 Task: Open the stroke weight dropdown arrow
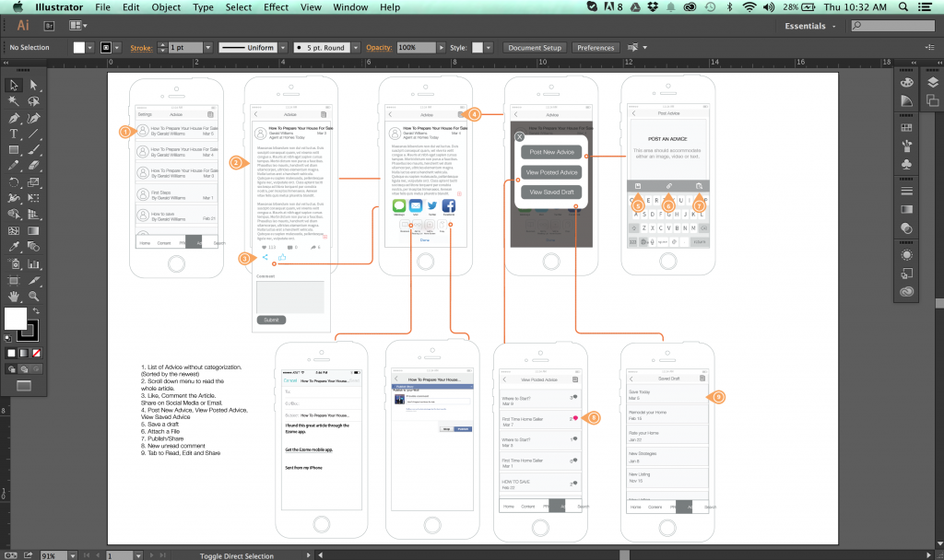pos(208,48)
